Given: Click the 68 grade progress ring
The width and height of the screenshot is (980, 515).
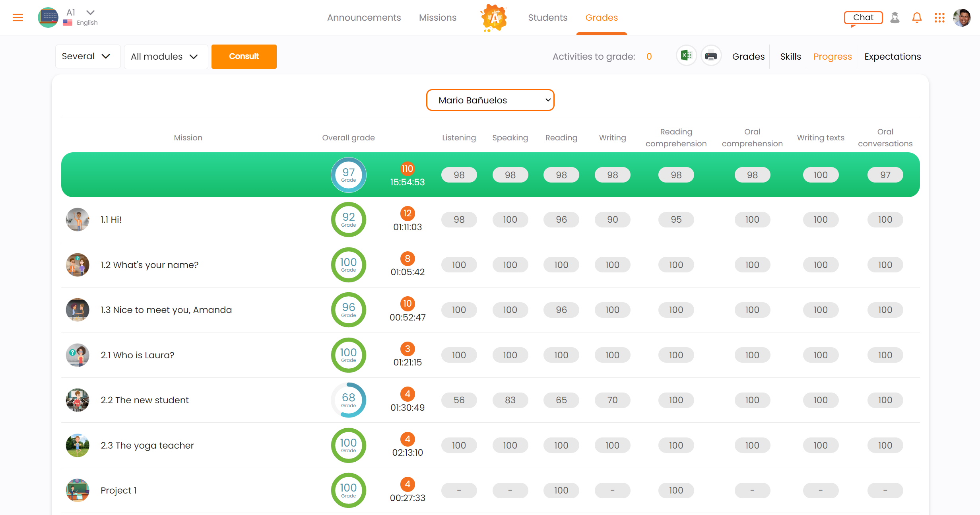Looking at the screenshot, I should (348, 400).
